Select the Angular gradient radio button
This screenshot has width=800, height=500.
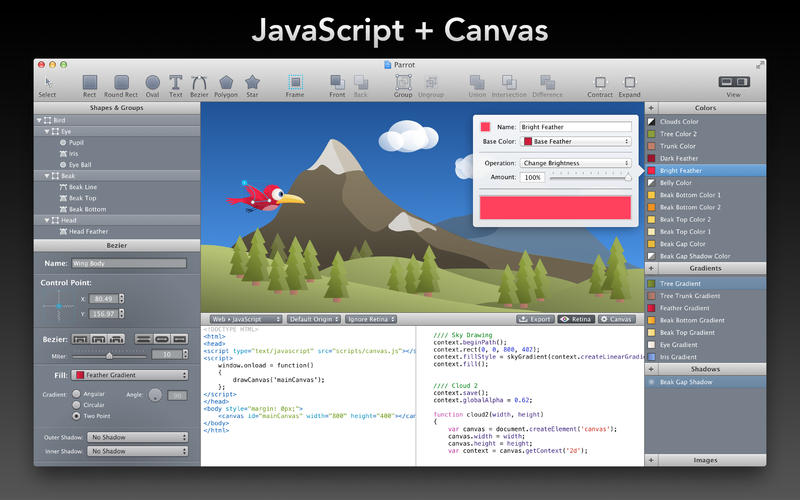click(x=77, y=394)
